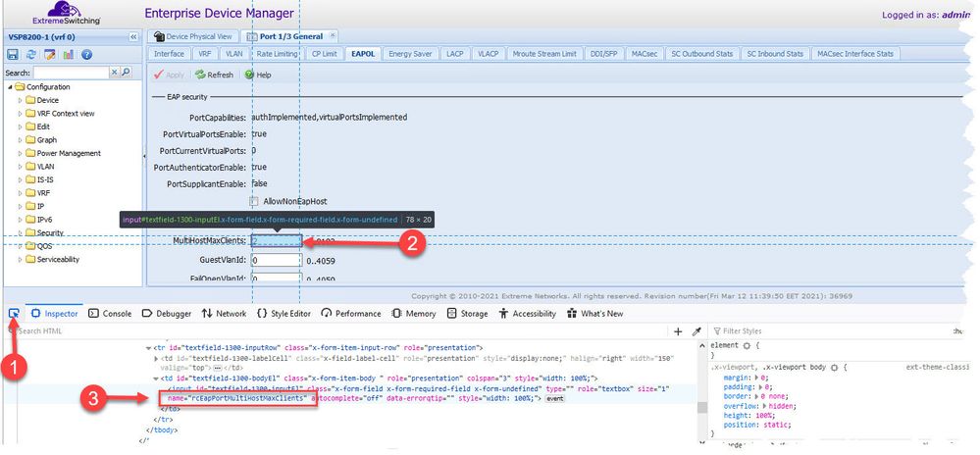980x455 pixels.
Task: Click the Refresh button in EAPOL toolbar
Action: 214,75
